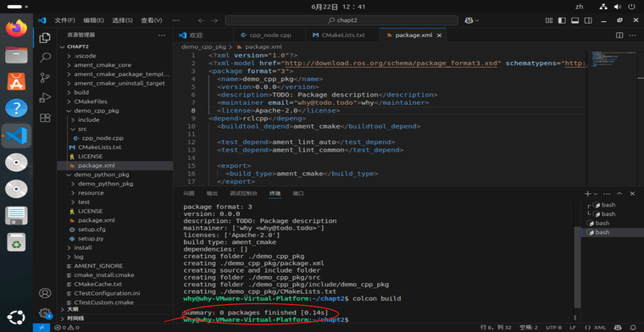Maximize the terminal panel size
The width and height of the screenshot is (644, 332).
point(619,193)
